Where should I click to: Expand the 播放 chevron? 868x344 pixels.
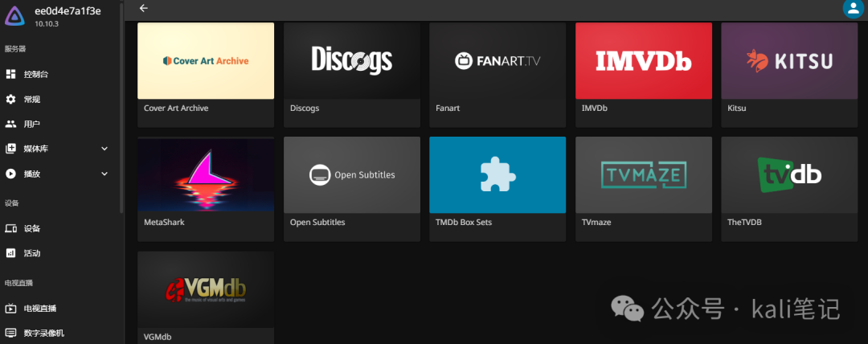pos(104,174)
